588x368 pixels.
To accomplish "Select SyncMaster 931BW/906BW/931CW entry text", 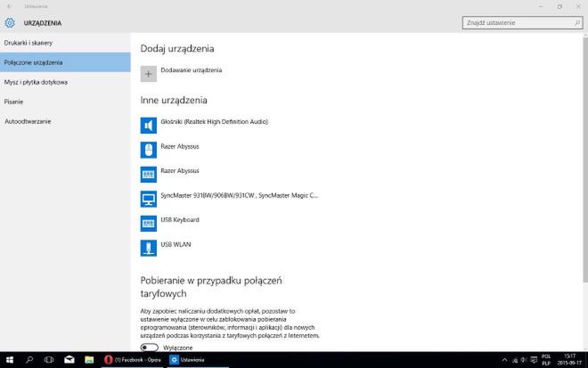I will tap(240, 195).
